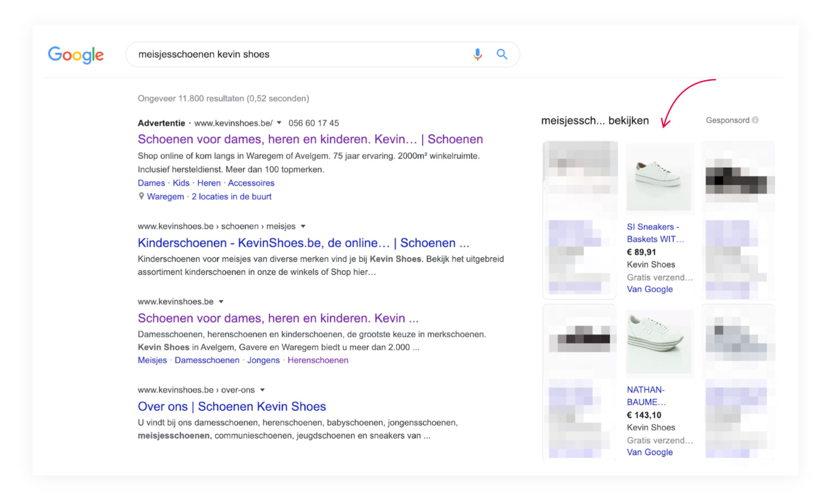This screenshot has width=825, height=504.
Task: Click 2 locaties in de buurt
Action: coord(232,196)
